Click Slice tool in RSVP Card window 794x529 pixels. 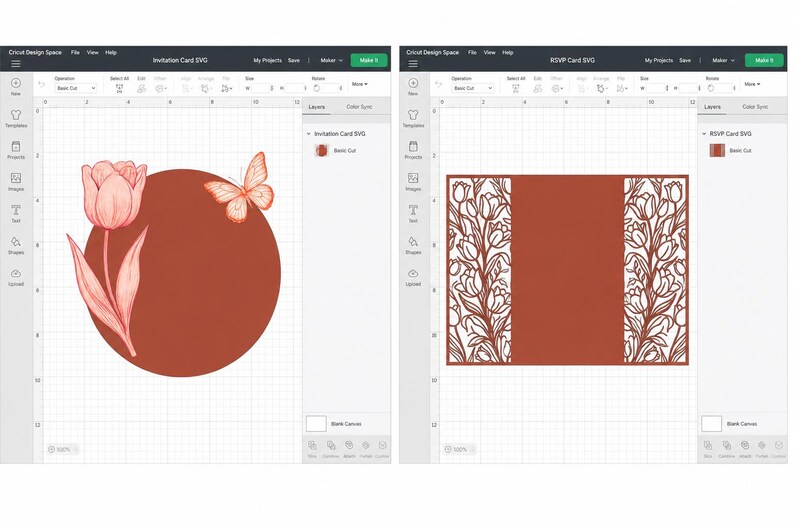click(708, 449)
